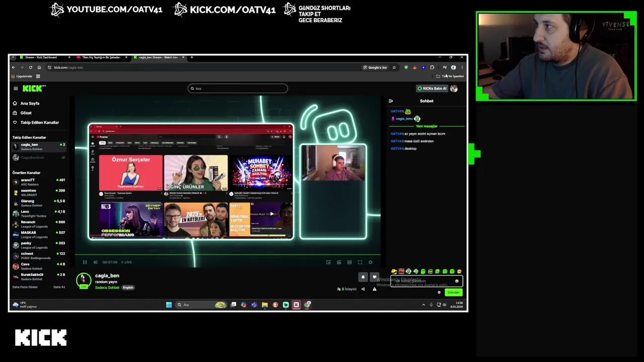Open the Uygulamalar bookmarks shortcut

[22, 76]
